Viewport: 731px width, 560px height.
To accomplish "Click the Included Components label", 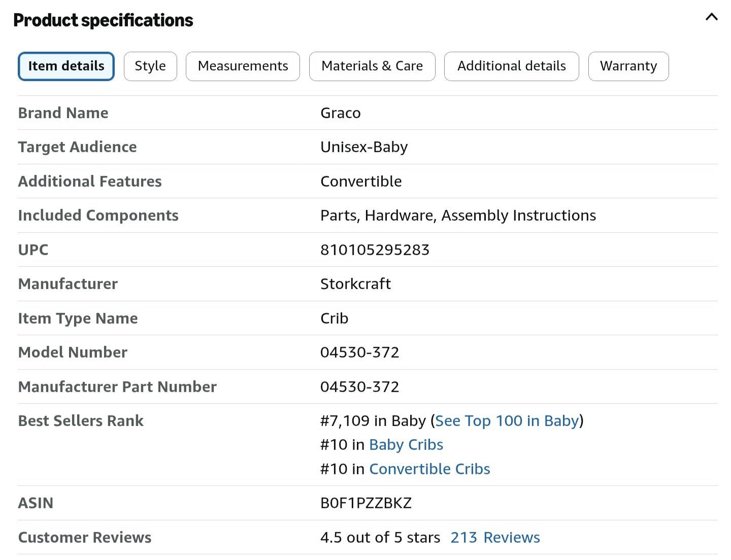I will (x=98, y=215).
